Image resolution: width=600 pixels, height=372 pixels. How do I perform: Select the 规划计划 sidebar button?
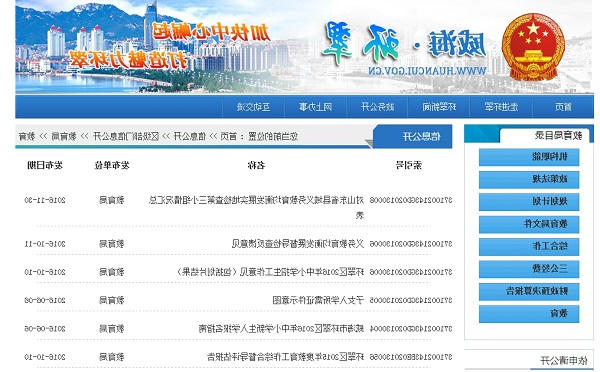pos(529,202)
